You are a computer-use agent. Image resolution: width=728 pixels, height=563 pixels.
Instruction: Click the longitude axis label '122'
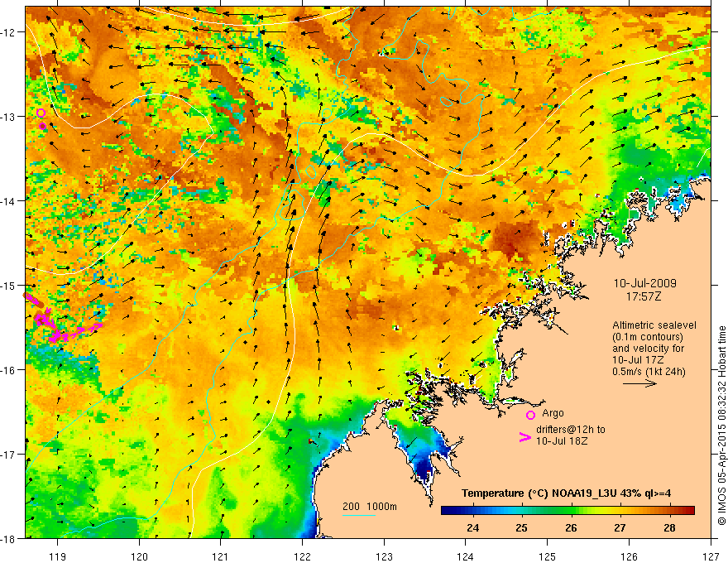click(x=302, y=556)
